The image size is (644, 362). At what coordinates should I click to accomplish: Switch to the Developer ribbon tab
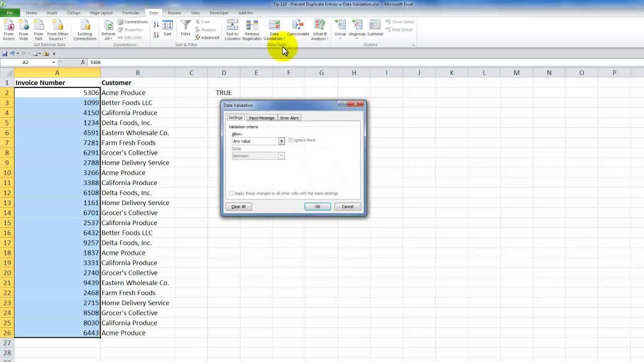click(219, 13)
